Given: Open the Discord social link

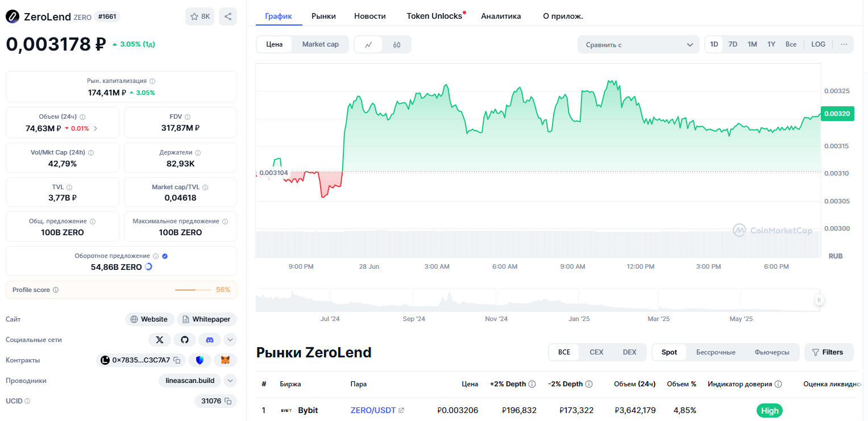Looking at the screenshot, I should point(210,340).
